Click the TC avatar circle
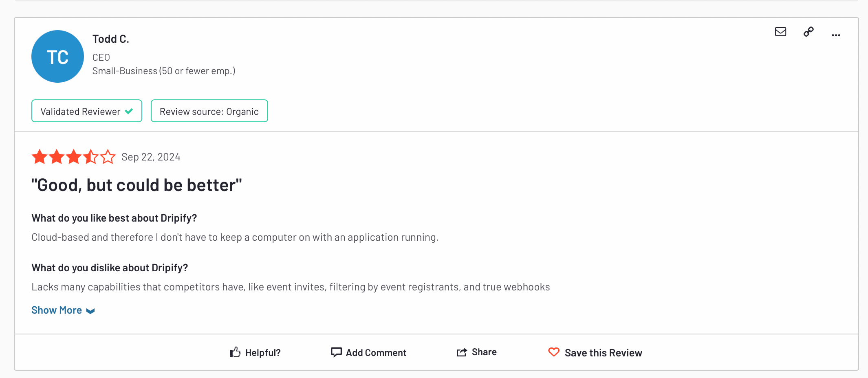Screen dimensions: 868x378 (57, 57)
